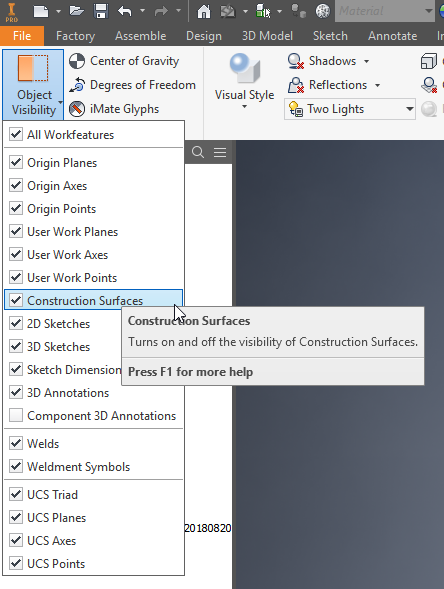Switch to the Design tab
Screen dimensions: 444x589
tap(204, 36)
